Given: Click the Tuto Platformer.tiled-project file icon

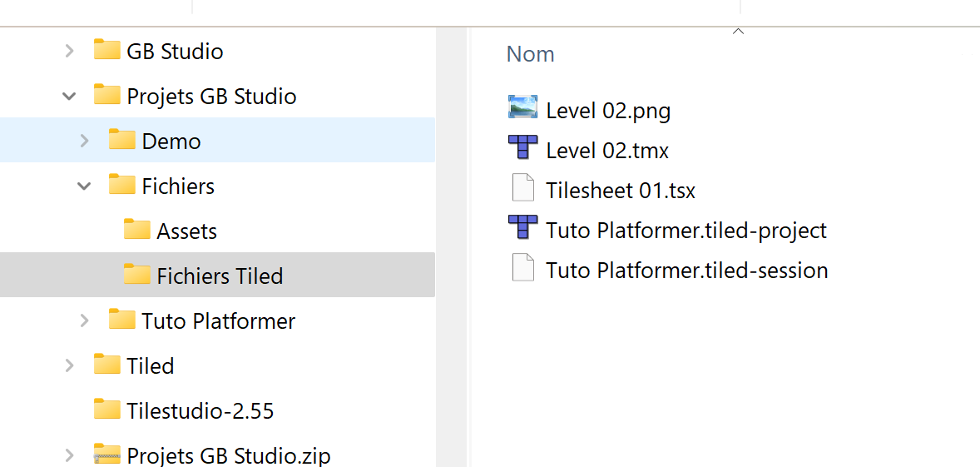Looking at the screenshot, I should tap(522, 228).
